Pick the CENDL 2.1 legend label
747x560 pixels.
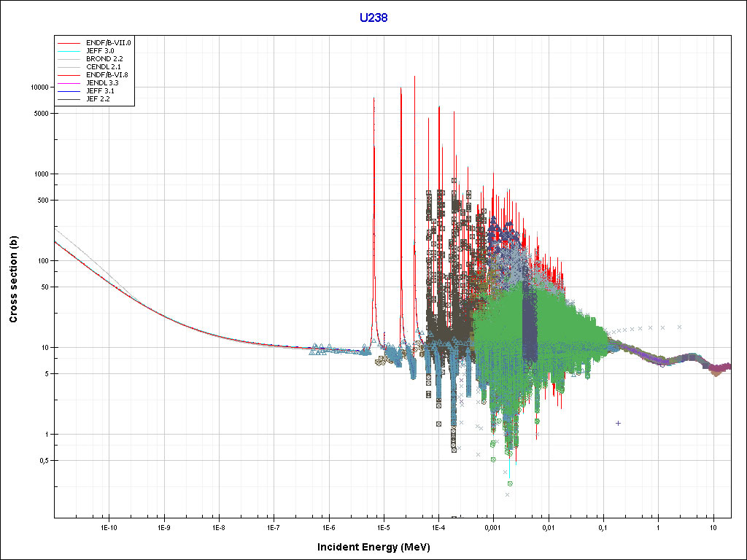tap(104, 67)
